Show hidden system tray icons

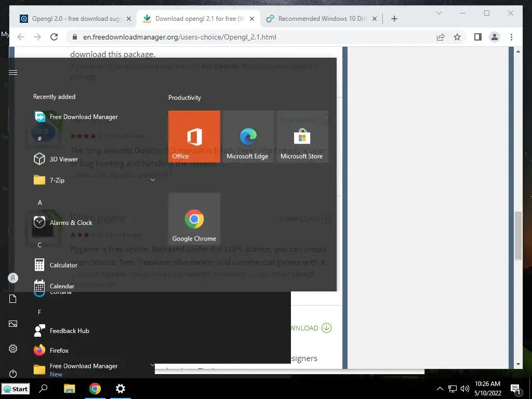click(440, 389)
